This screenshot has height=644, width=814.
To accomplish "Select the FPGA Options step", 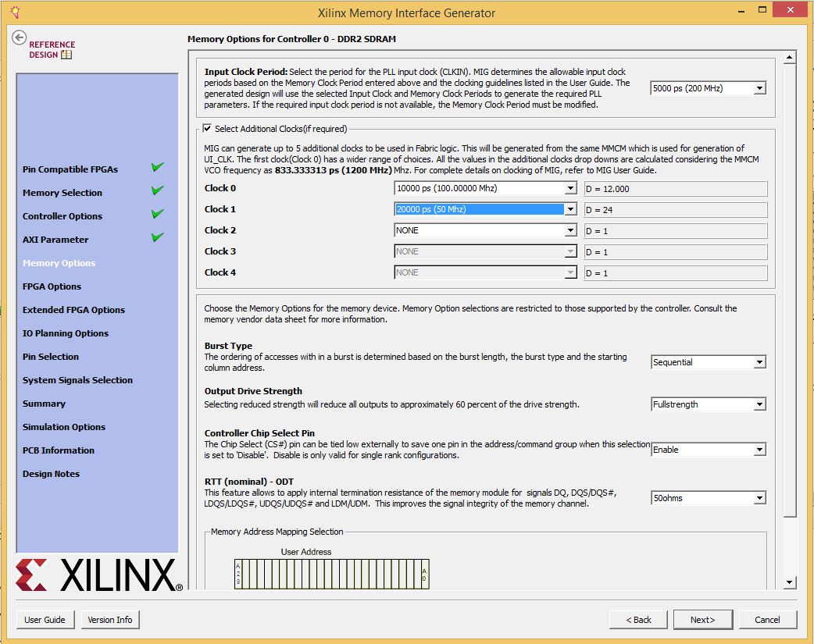I will tap(52, 286).
